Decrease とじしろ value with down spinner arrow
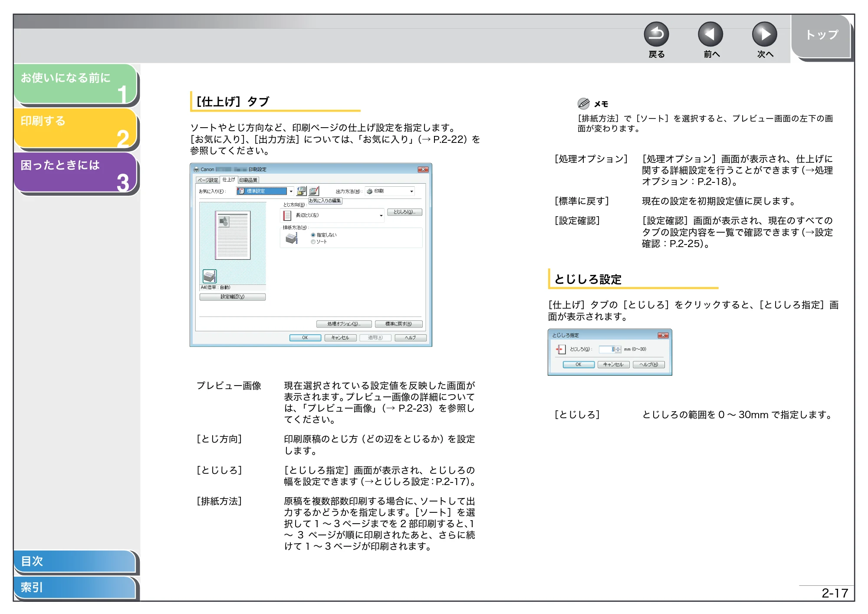Screen dimensions: 868x614 [618, 351]
